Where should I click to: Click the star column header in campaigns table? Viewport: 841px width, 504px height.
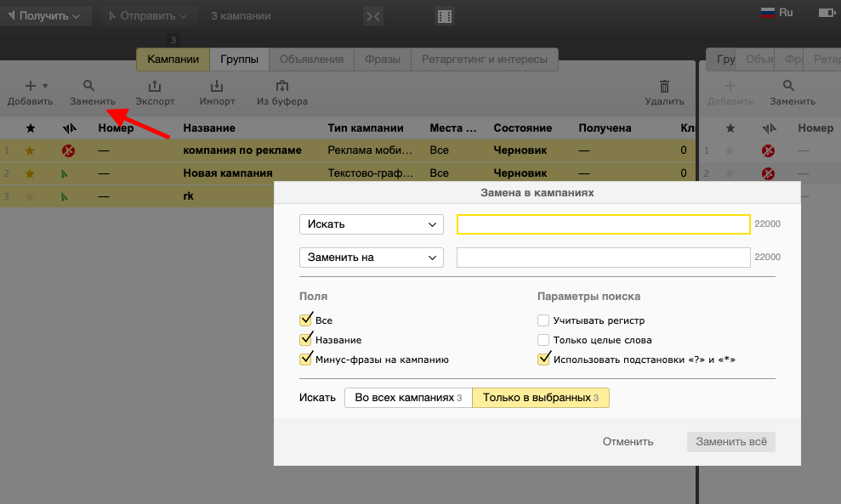point(31,128)
